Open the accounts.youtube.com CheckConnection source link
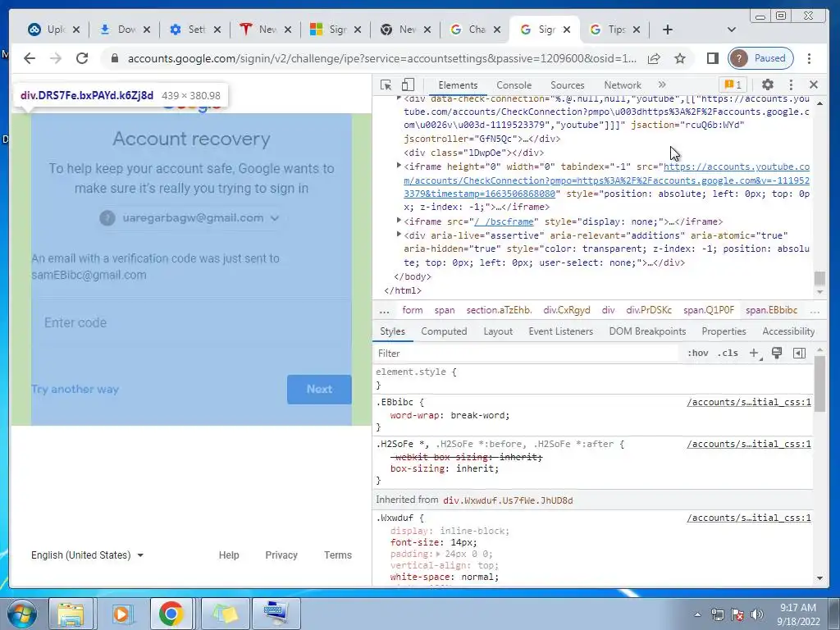The image size is (840, 630). pyautogui.click(x=606, y=180)
